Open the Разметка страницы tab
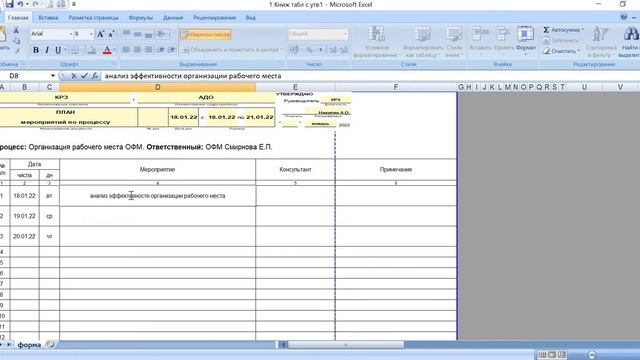The image size is (640, 360). click(93, 18)
